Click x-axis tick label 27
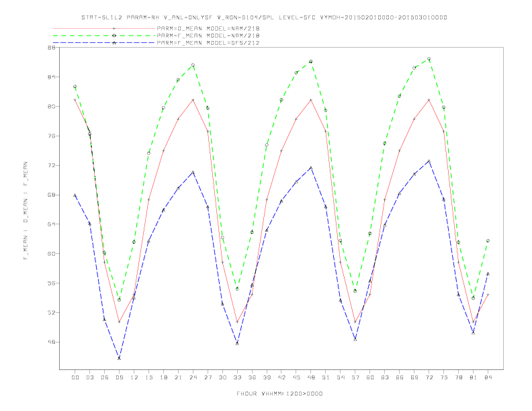Screen dimensions: 532x411 point(208,377)
